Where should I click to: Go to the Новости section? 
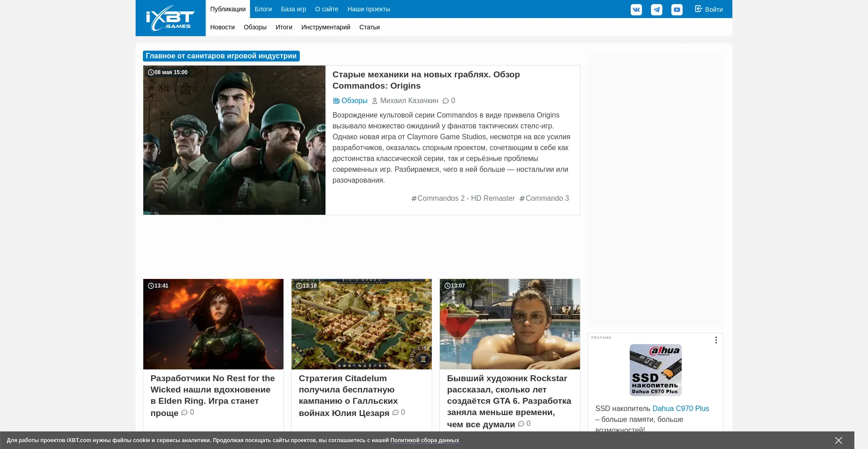[222, 27]
